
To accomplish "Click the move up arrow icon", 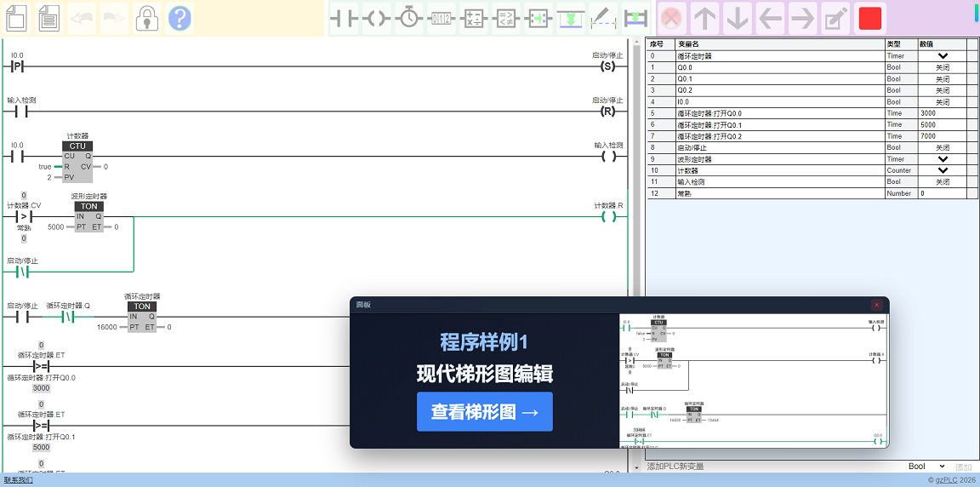I will [x=704, y=18].
